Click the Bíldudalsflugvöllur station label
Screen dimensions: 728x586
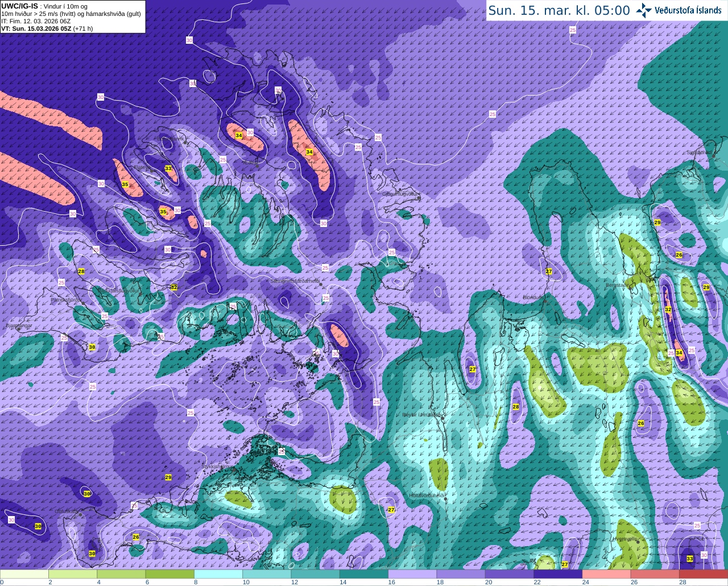tap(118, 290)
